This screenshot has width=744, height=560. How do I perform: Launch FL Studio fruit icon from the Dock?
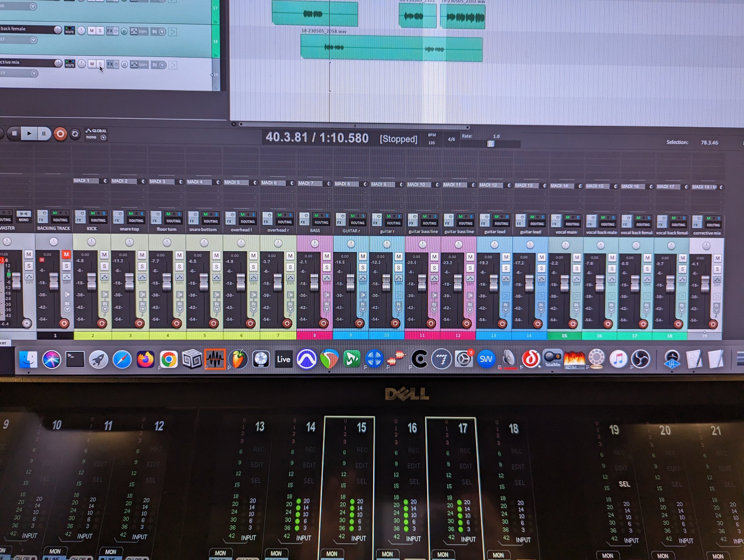click(x=238, y=359)
